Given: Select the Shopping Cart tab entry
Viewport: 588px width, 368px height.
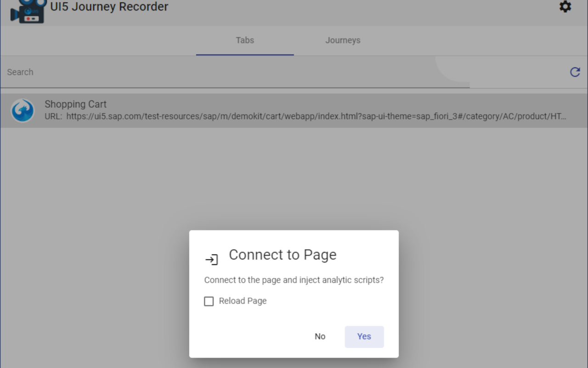Looking at the screenshot, I should coord(294,110).
